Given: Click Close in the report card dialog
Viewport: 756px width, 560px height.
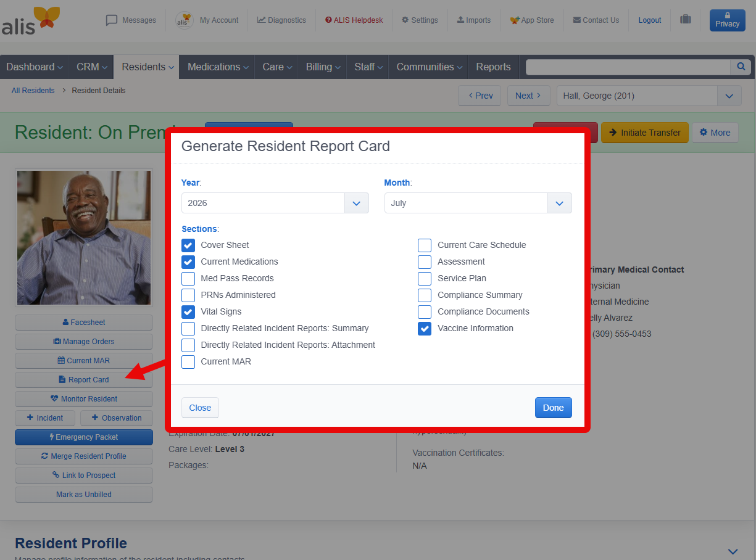Looking at the screenshot, I should point(200,408).
